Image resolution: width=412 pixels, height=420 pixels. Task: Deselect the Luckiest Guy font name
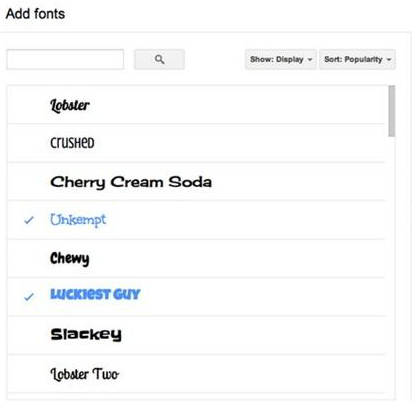pos(95,294)
